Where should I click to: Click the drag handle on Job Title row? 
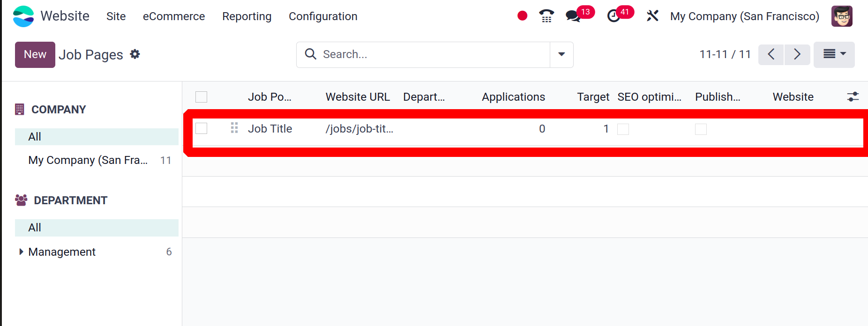234,128
